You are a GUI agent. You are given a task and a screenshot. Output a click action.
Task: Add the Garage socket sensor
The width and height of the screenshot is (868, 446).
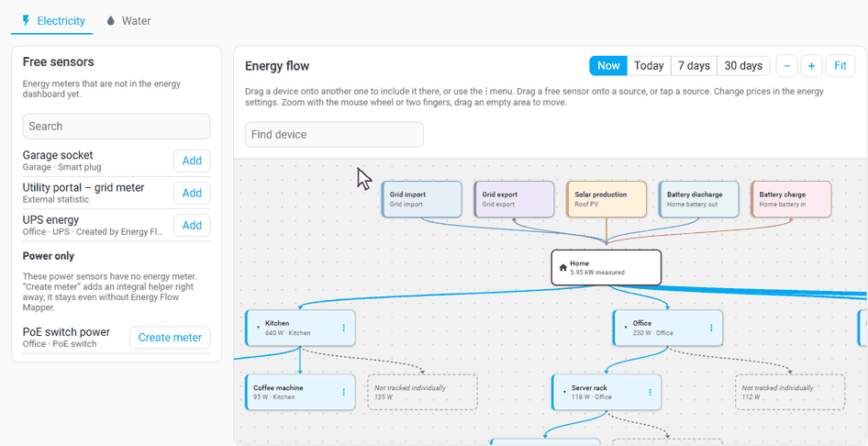pyautogui.click(x=192, y=161)
